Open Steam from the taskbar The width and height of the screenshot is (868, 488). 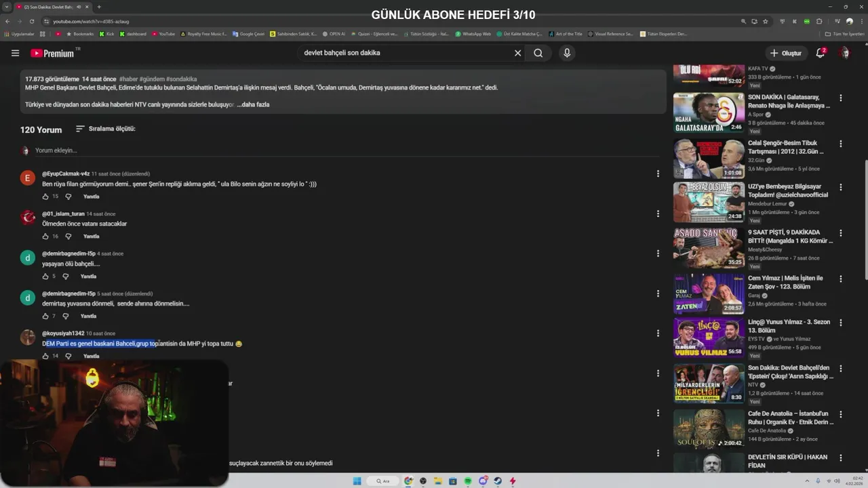pos(498,481)
